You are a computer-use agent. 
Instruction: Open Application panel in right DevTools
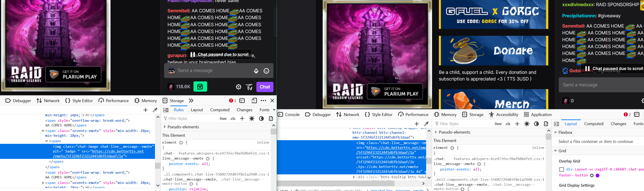point(538,114)
